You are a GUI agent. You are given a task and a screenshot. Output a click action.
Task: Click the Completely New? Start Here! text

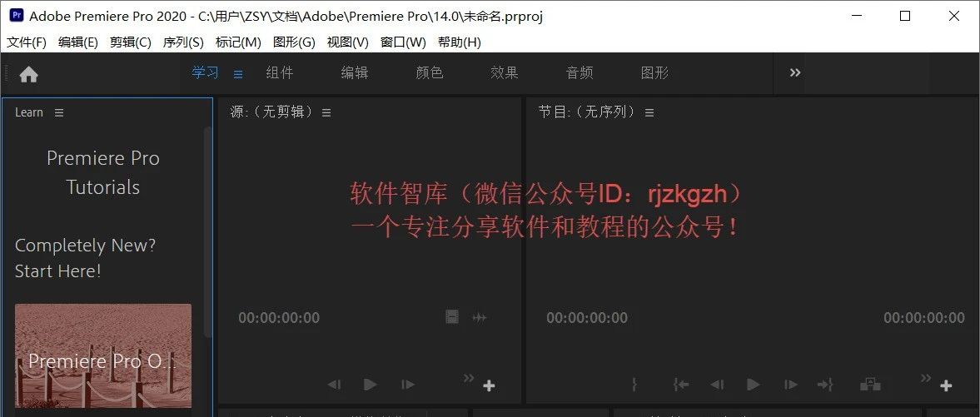click(85, 258)
